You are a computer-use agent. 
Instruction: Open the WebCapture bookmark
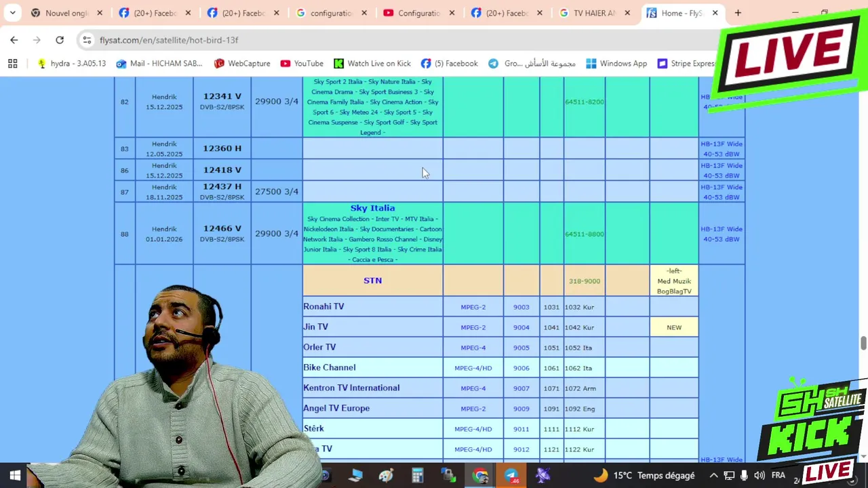coord(242,63)
